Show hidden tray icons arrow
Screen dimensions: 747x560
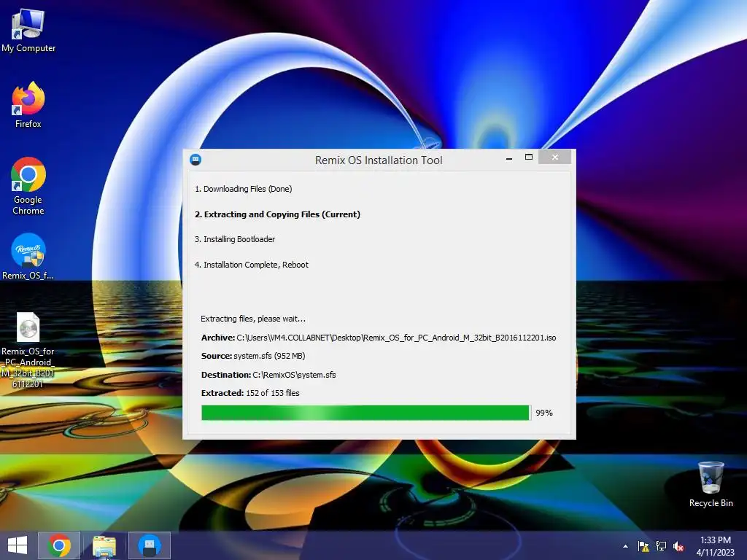point(625,546)
